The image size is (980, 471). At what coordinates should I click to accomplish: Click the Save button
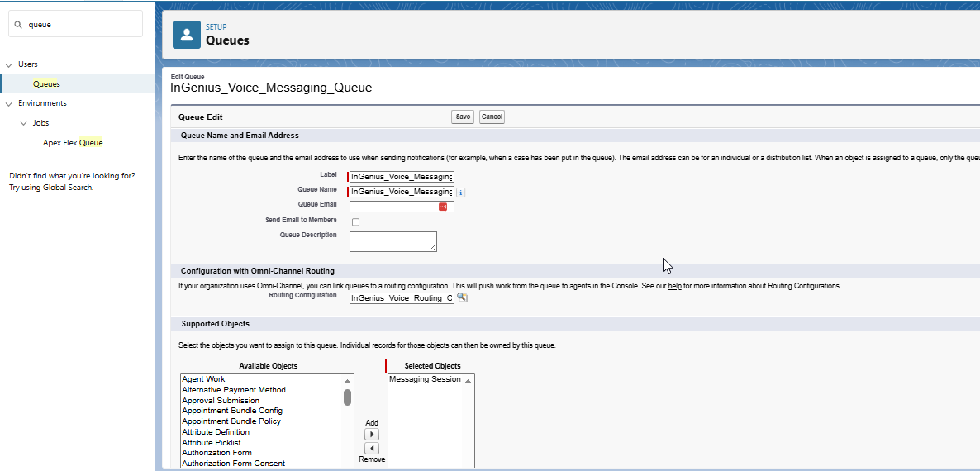click(x=463, y=117)
